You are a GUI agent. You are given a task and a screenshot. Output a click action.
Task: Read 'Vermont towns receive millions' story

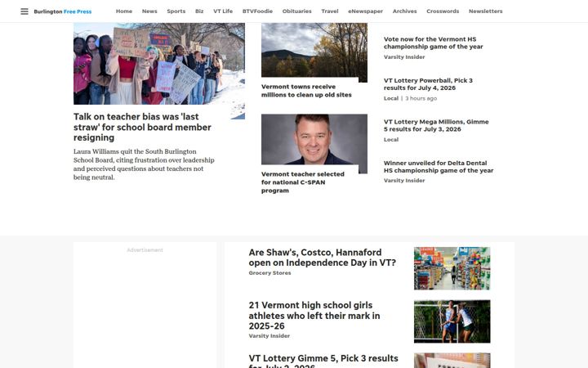pyautogui.click(x=306, y=91)
